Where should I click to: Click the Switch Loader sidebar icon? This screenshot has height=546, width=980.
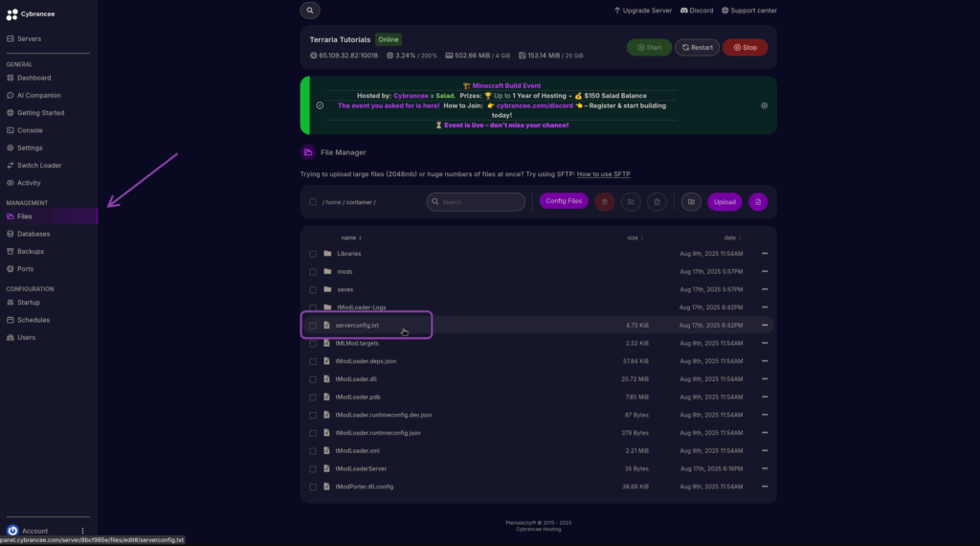pyautogui.click(x=10, y=165)
